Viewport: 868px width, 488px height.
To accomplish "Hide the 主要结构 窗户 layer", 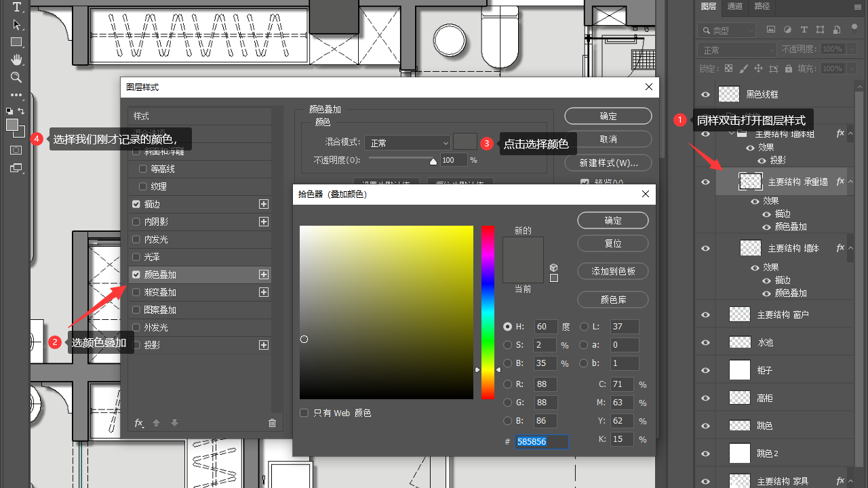I will (705, 314).
